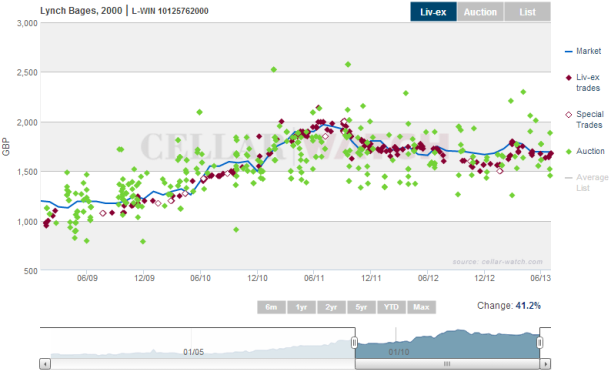Click the navigator scrollbar thumb grip
The width and height of the screenshot is (611, 375).
[447, 364]
